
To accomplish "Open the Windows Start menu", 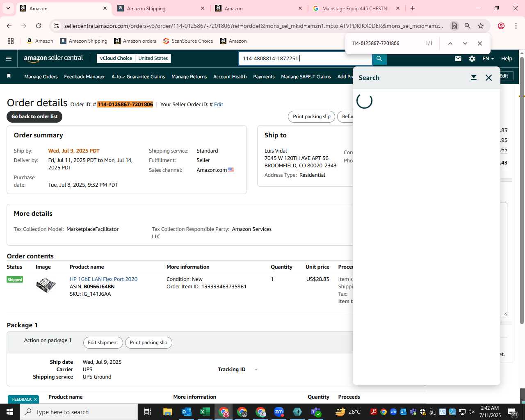I will coord(10,412).
